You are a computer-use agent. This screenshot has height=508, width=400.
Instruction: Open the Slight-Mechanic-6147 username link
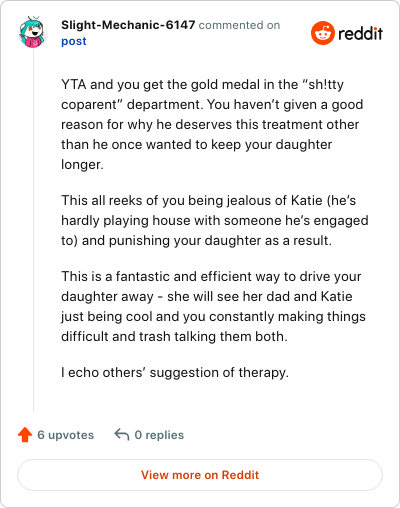point(128,25)
